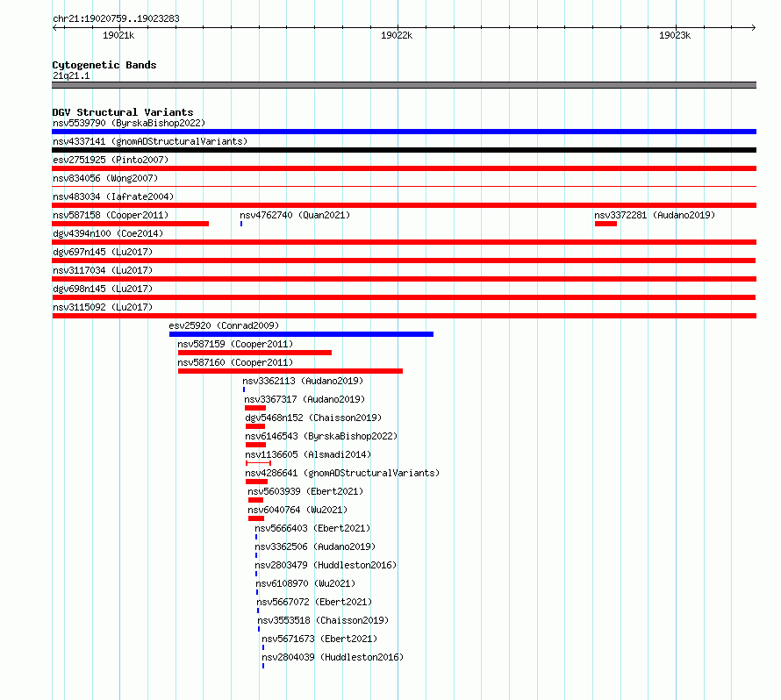Open nsv1136605 (Alsmadi2014) label

tap(308, 454)
